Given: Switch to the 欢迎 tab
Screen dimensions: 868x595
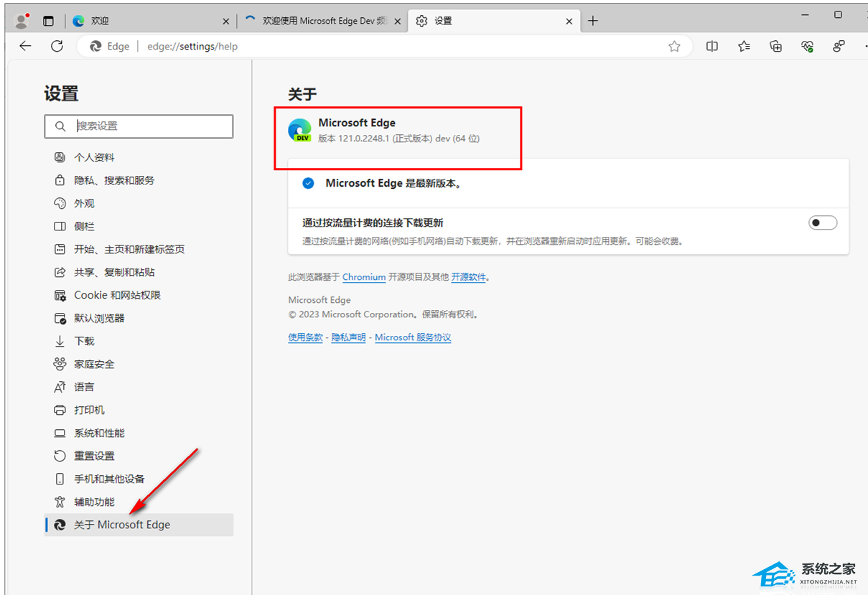Looking at the screenshot, I should [151, 21].
